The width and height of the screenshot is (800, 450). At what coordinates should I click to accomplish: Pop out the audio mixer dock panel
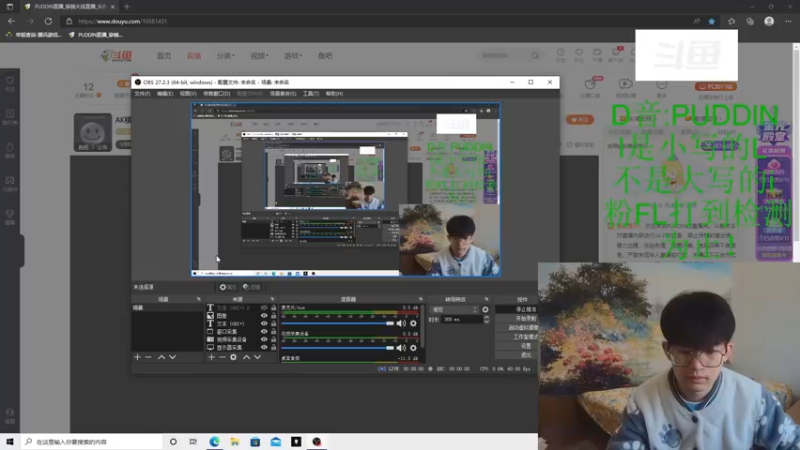click(x=421, y=299)
